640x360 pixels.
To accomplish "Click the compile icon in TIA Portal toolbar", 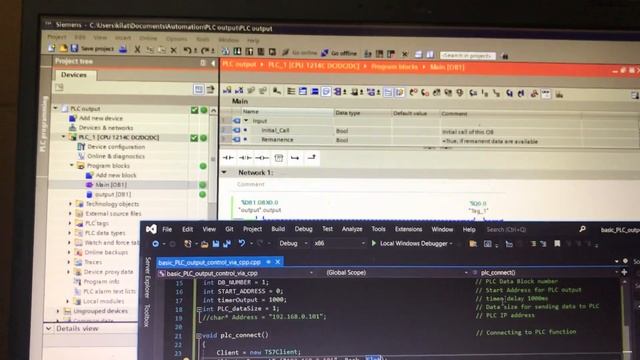I will point(225,51).
